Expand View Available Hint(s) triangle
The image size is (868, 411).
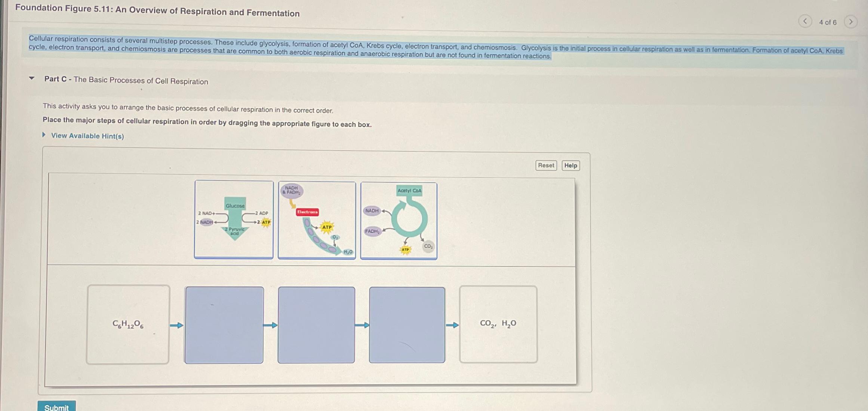(44, 135)
